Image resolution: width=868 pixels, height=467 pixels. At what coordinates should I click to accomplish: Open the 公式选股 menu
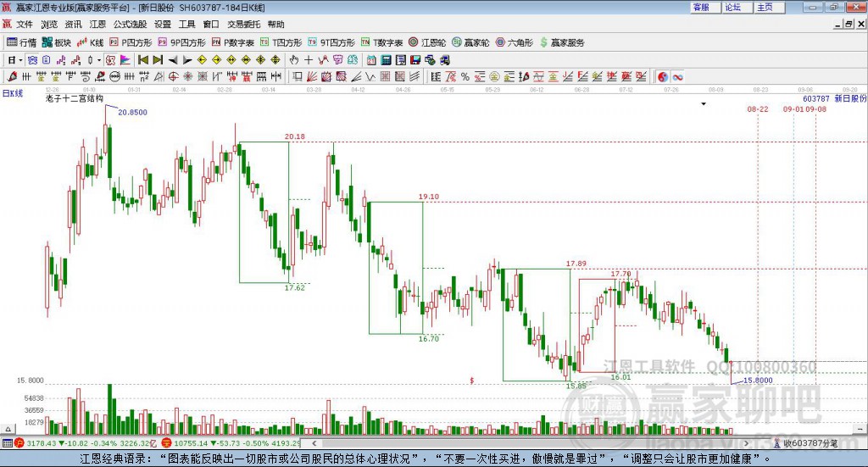click(x=130, y=25)
